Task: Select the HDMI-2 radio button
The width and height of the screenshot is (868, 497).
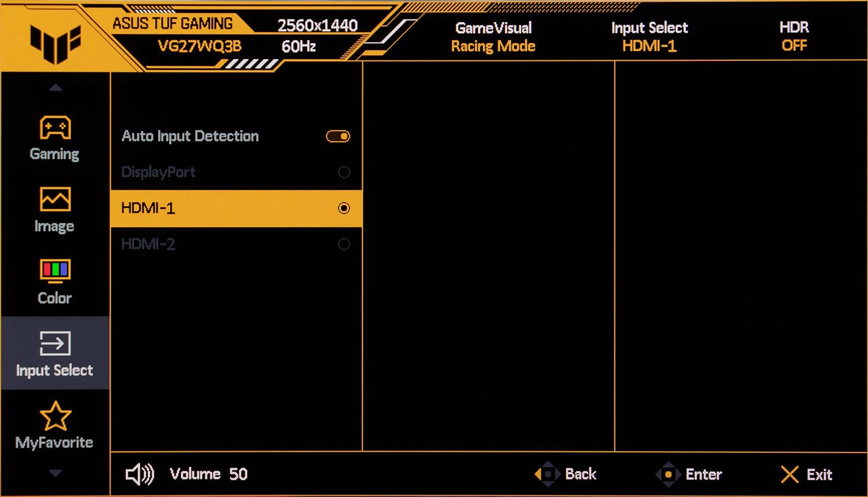Action: coord(344,244)
